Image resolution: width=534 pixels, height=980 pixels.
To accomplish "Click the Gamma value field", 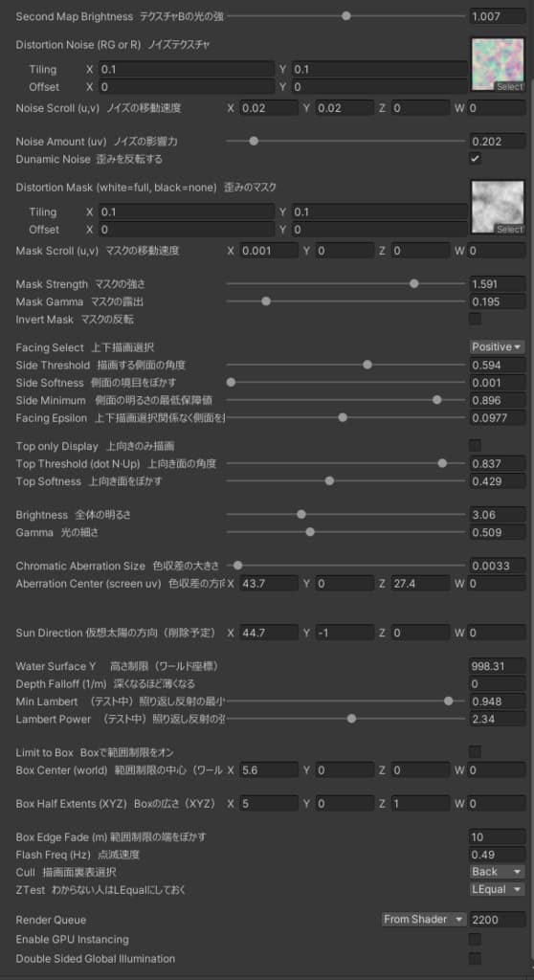I will point(497,532).
